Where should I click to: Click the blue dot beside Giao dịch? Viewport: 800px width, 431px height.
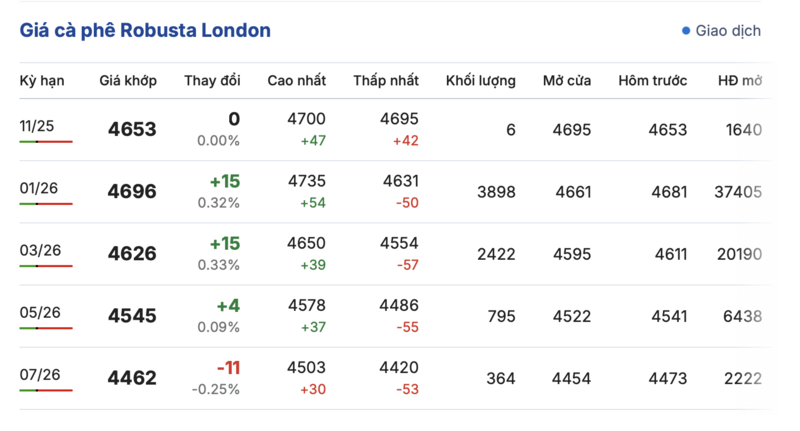click(x=686, y=31)
